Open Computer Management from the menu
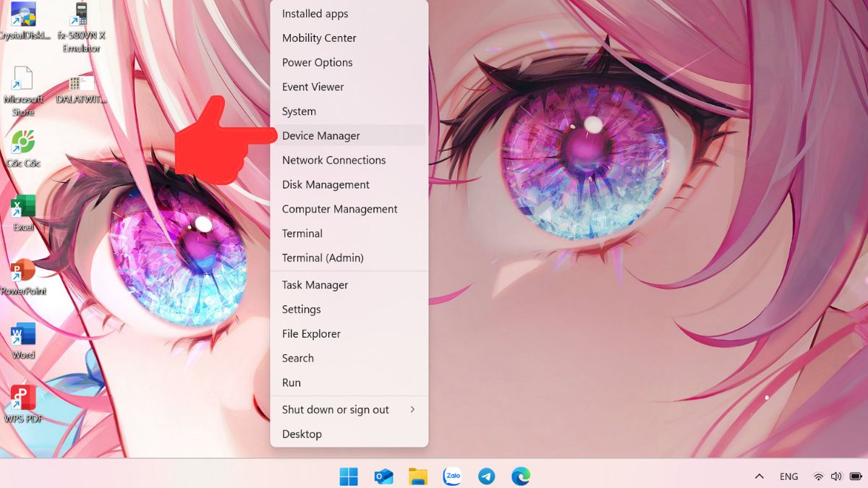The height and width of the screenshot is (488, 868). tap(349, 209)
